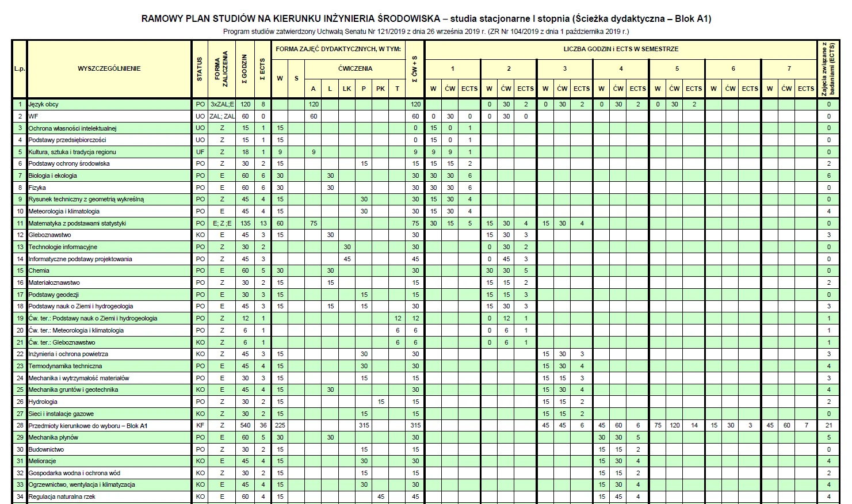The height and width of the screenshot is (504, 852).
Task: Select the semester '7' header cell
Action: coord(789,68)
